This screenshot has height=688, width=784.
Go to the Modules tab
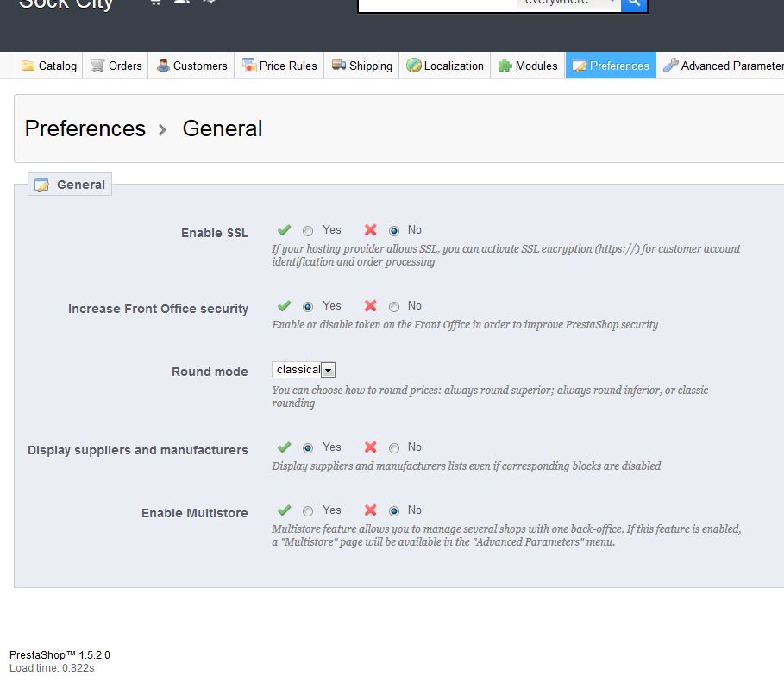(528, 66)
